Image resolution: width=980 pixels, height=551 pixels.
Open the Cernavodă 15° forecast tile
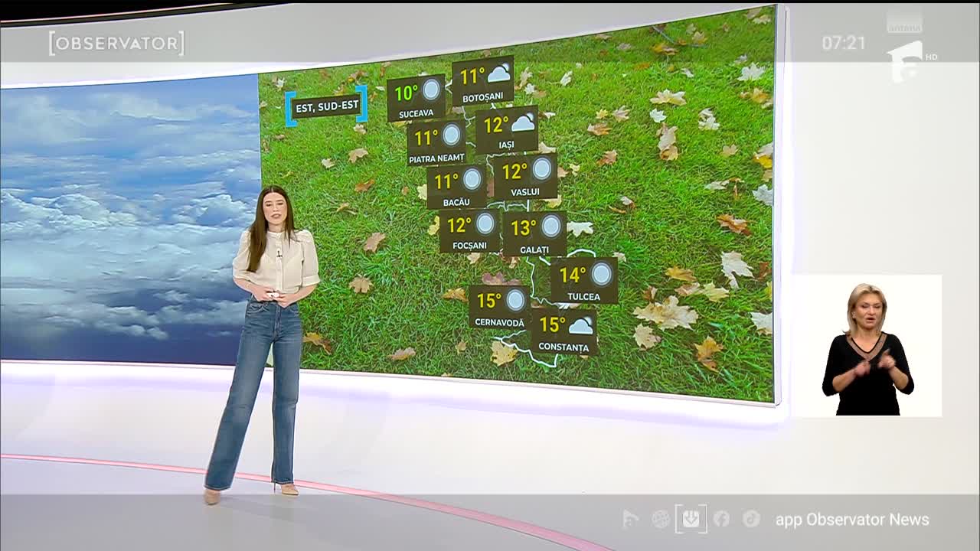click(499, 307)
